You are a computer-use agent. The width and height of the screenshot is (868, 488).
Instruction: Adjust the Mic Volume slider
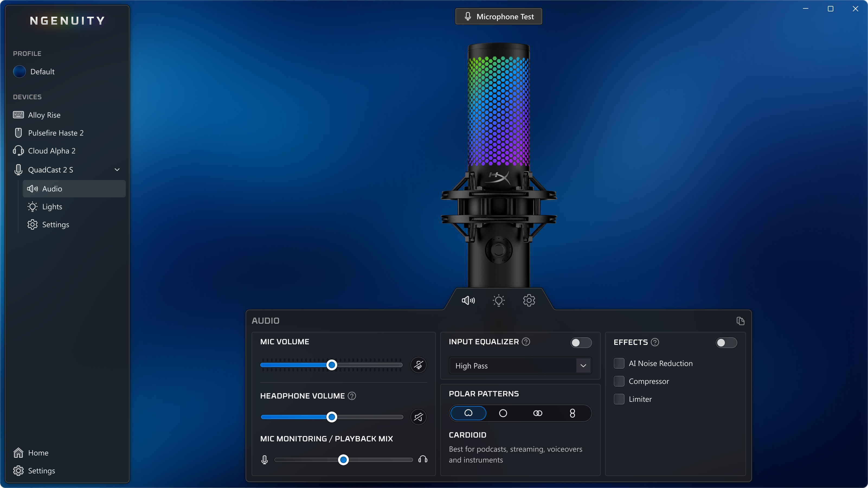click(332, 365)
